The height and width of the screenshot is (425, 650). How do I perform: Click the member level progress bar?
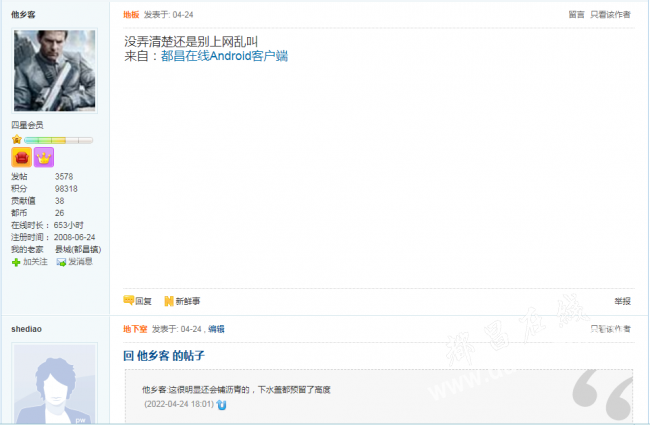tap(58, 140)
